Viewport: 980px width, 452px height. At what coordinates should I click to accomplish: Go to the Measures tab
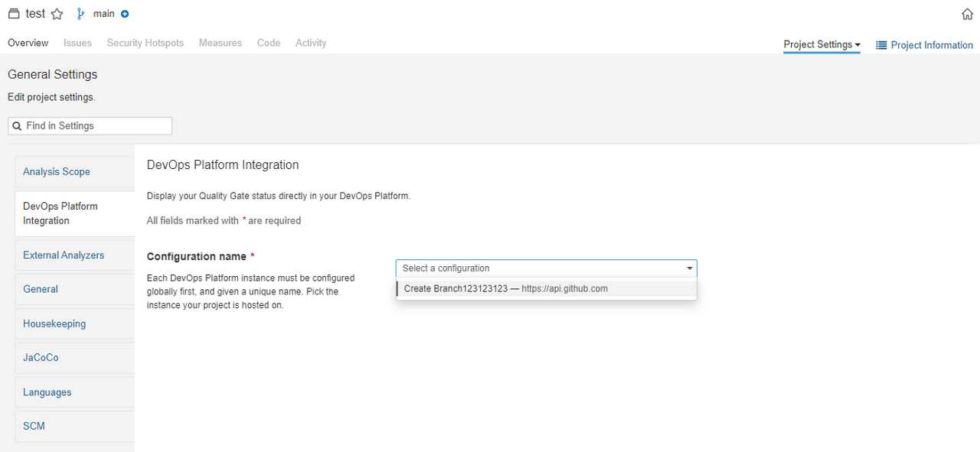220,43
